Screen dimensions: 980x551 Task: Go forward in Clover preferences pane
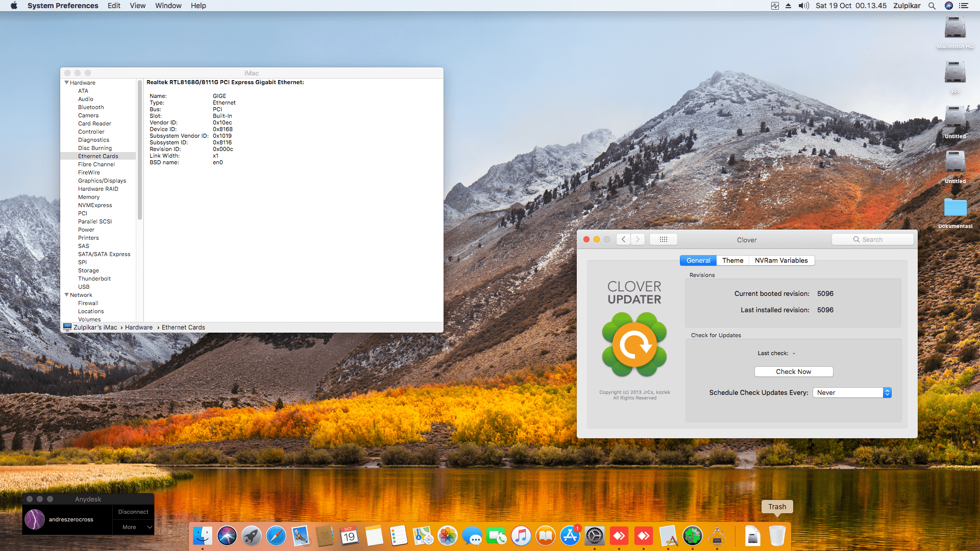click(x=638, y=239)
